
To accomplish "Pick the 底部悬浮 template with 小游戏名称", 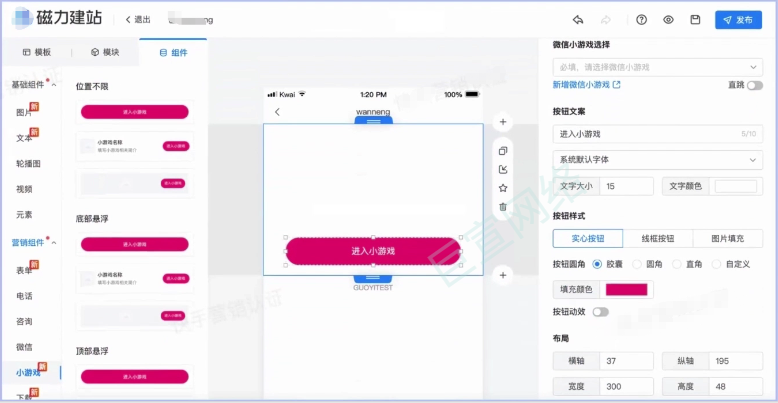I will 134,278.
